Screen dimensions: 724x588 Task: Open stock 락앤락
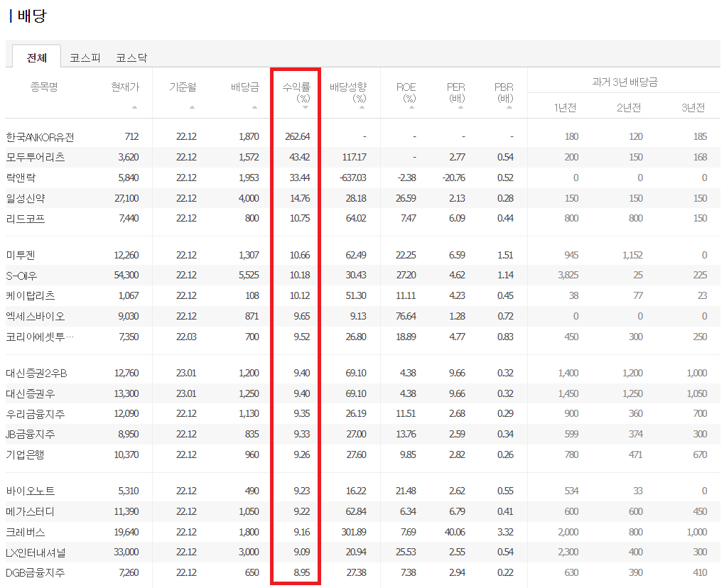click(21, 178)
